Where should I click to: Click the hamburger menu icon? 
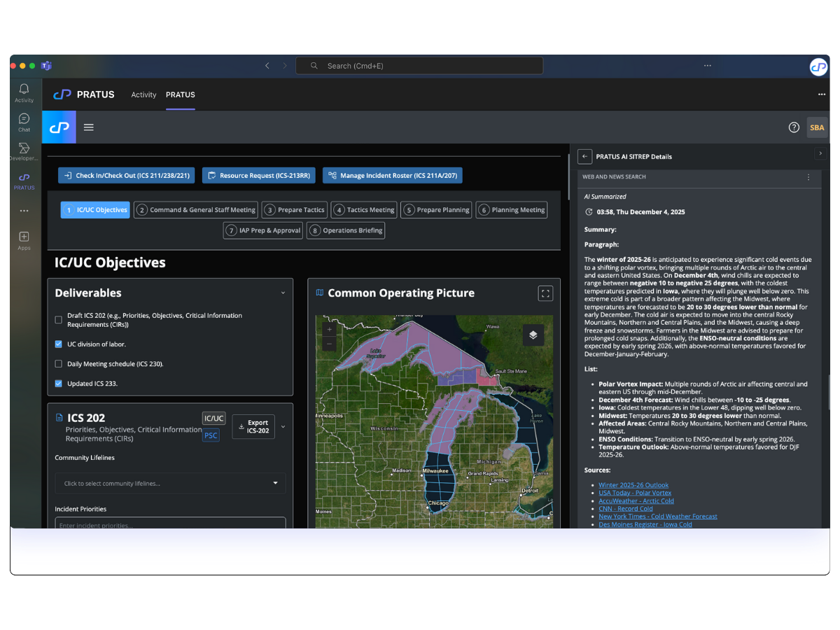point(89,127)
